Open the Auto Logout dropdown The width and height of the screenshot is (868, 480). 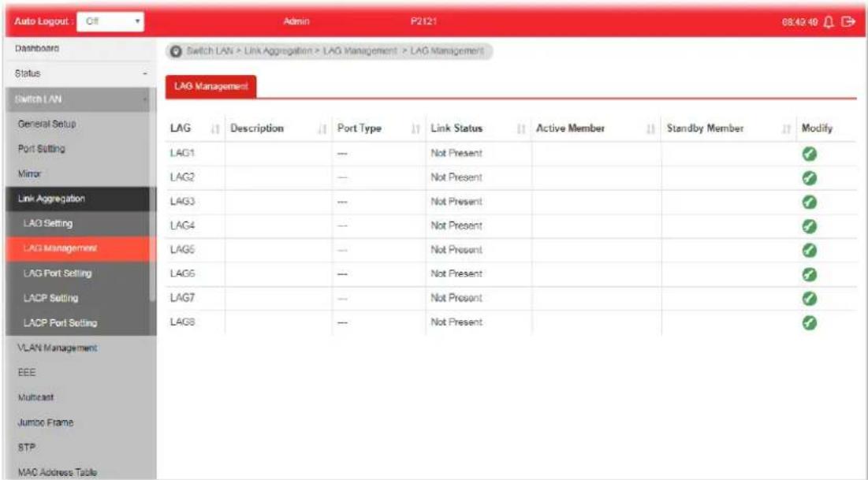tap(110, 21)
